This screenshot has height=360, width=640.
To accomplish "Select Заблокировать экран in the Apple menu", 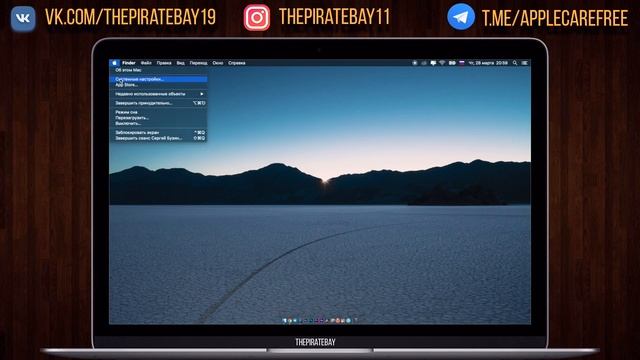I will (x=158, y=133).
